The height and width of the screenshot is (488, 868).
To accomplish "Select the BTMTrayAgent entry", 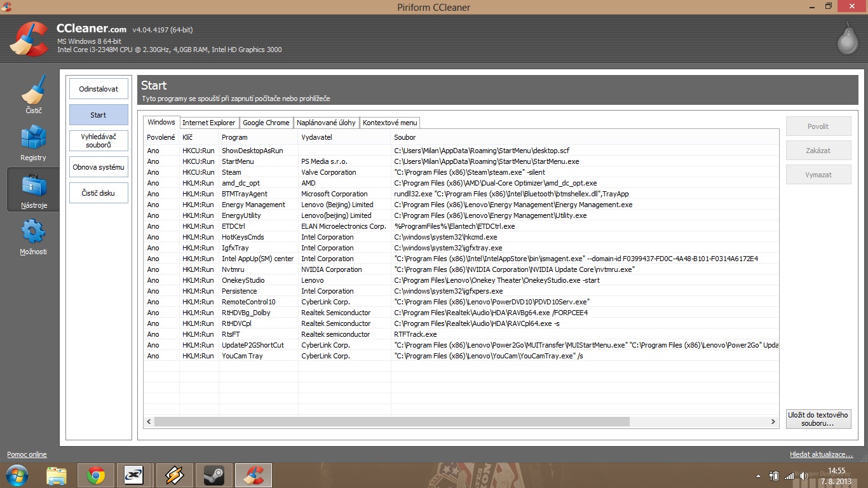I will tap(461, 194).
